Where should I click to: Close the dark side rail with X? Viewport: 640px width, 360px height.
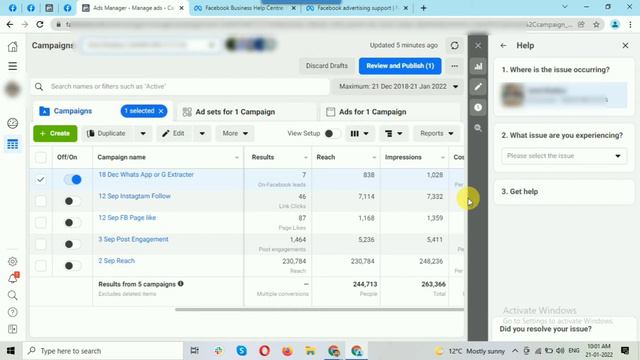[x=478, y=46]
